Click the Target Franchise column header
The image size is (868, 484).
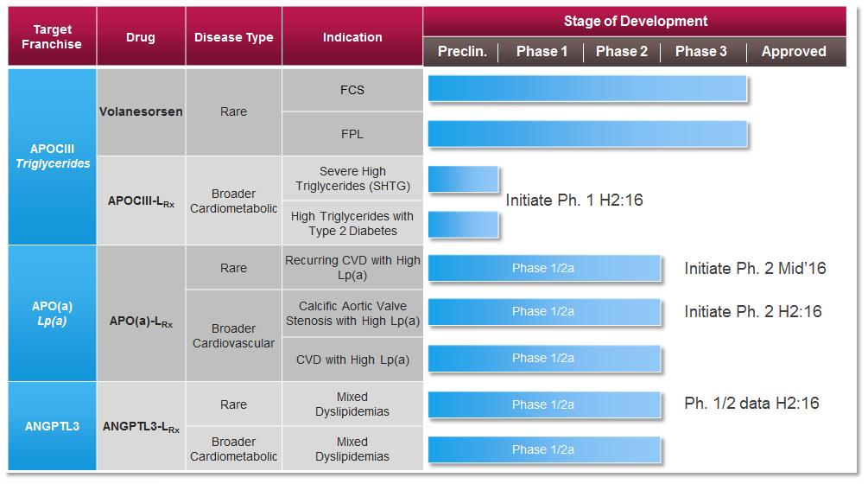[52, 36]
